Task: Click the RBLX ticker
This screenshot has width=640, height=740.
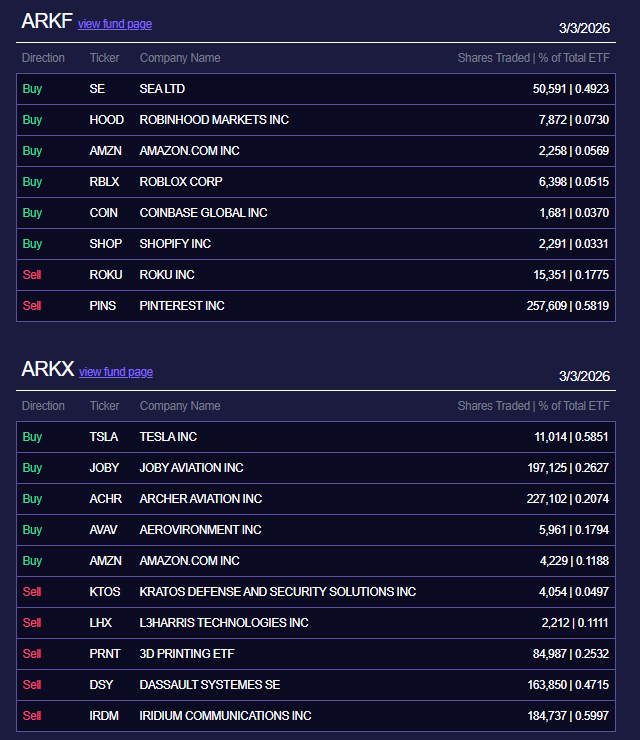Action: coord(104,182)
